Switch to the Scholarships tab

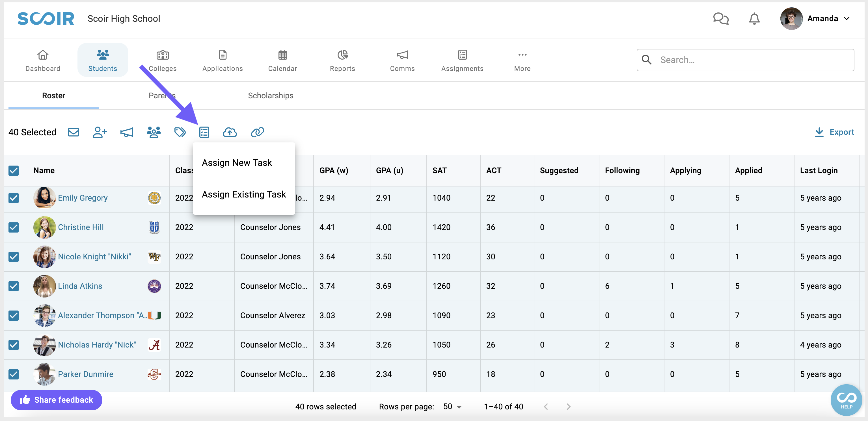[x=271, y=95]
